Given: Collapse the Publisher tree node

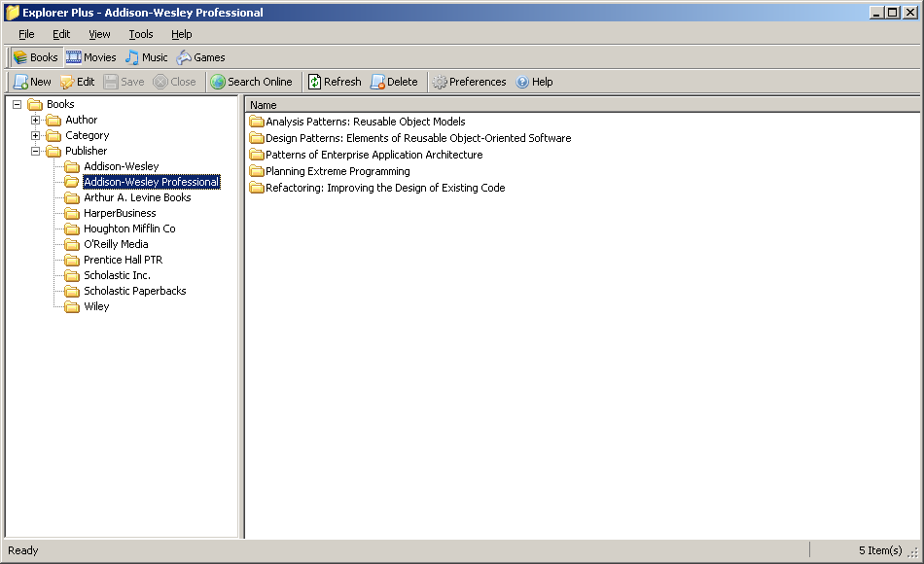Looking at the screenshot, I should pyautogui.click(x=35, y=151).
